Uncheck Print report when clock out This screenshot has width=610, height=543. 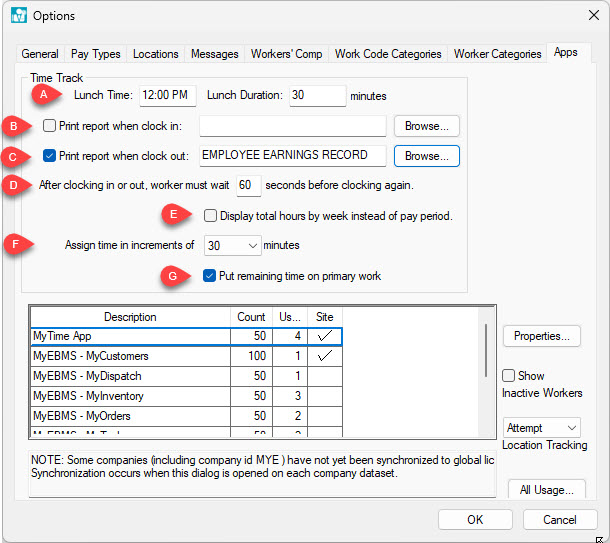point(50,156)
